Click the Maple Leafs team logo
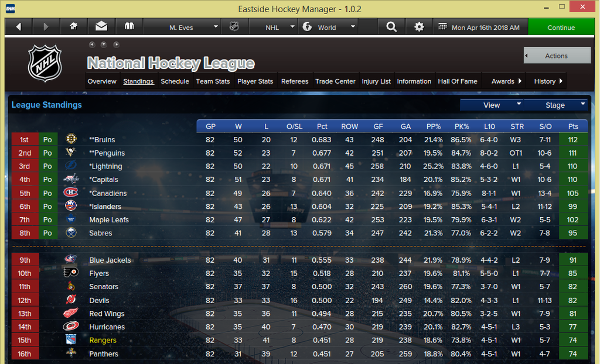600x364 pixels. click(x=71, y=219)
